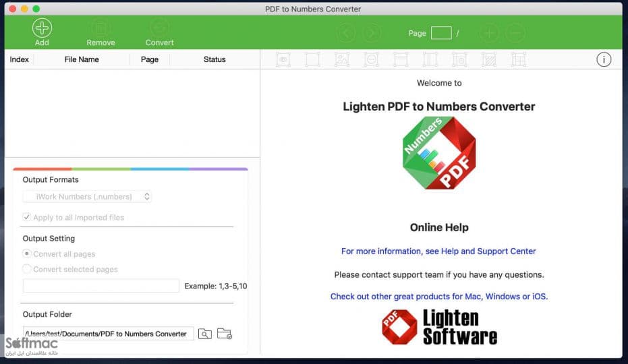
Task: Select the add column line tool
Action: click(430, 60)
